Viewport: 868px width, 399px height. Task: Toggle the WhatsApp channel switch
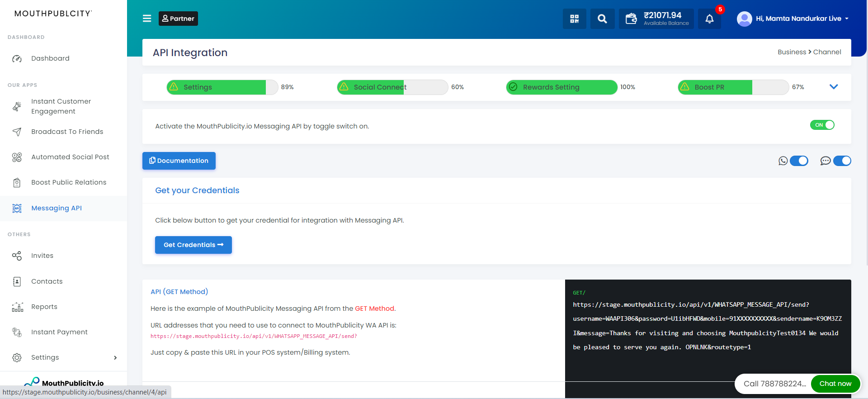799,161
